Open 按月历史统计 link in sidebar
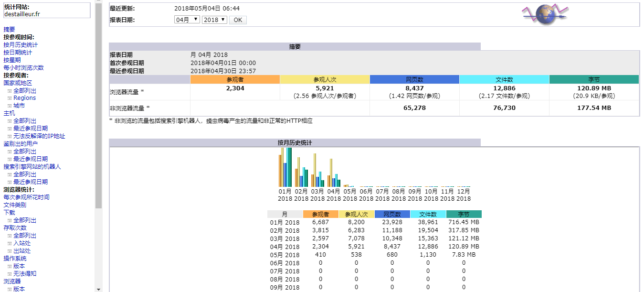 coord(21,45)
